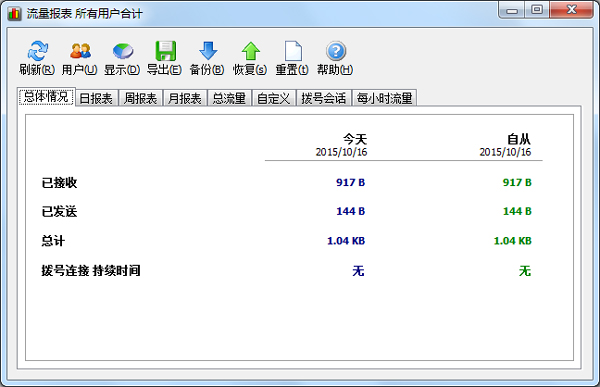Image resolution: width=600 pixels, height=387 pixels.
Task: Click the Restore (恢复) green arrow icon
Action: point(251,51)
